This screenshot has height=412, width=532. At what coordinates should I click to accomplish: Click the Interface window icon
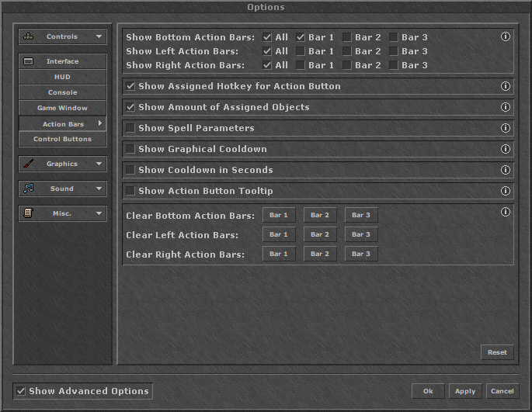[x=28, y=61]
